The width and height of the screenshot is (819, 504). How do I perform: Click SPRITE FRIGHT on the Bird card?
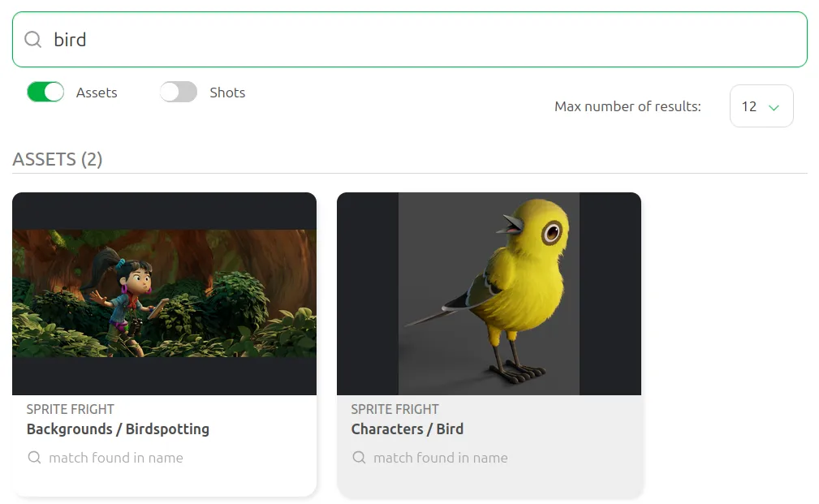click(x=394, y=409)
